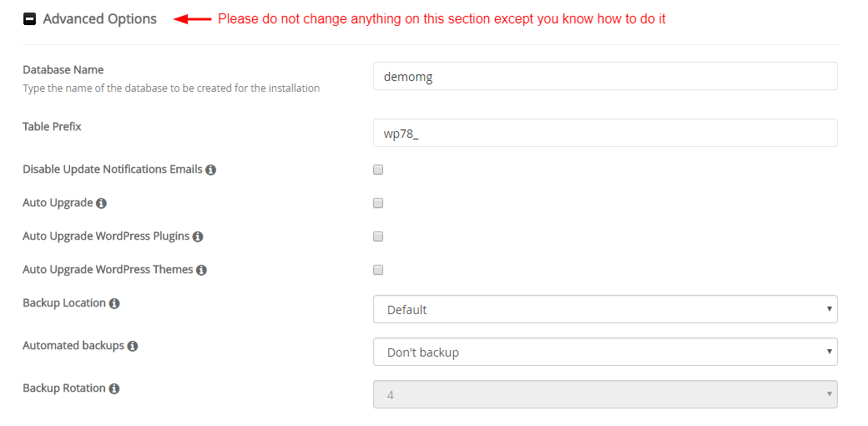The width and height of the screenshot is (868, 426).
Task: Collapse the Advanced Options minus icon
Action: [x=30, y=19]
